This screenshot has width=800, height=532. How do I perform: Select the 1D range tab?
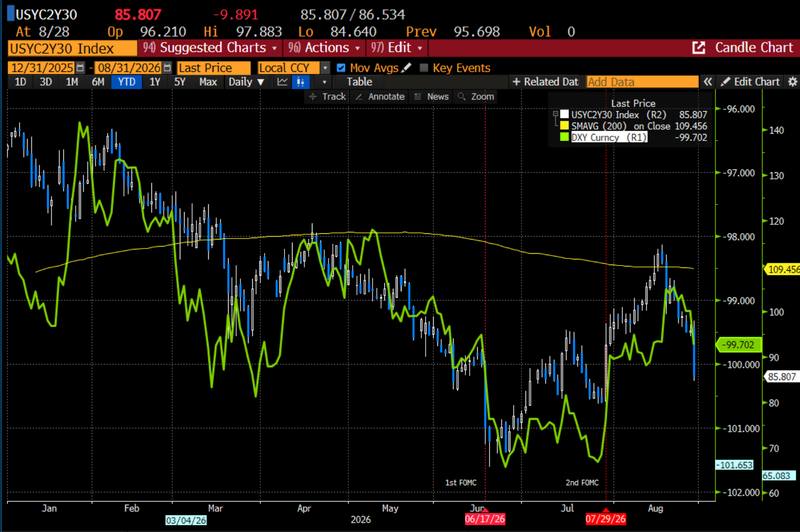[x=20, y=82]
